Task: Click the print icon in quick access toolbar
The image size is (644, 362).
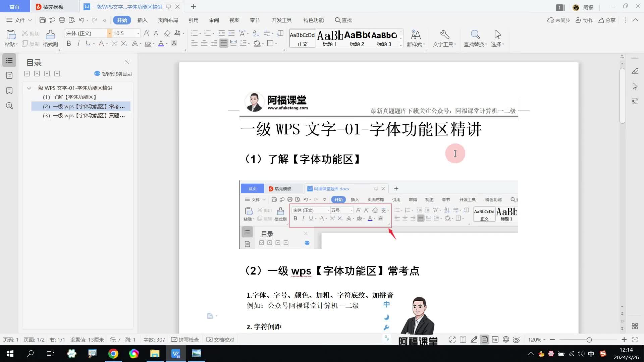Action: tap(62, 20)
